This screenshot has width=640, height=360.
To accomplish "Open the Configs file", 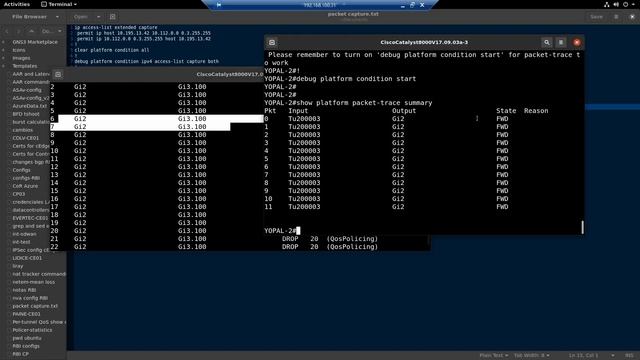I will tap(21, 170).
